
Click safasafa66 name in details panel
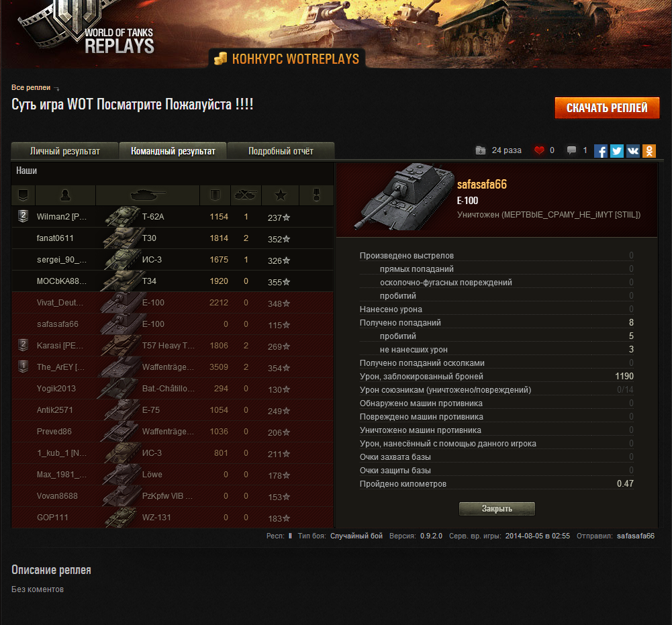(x=482, y=185)
